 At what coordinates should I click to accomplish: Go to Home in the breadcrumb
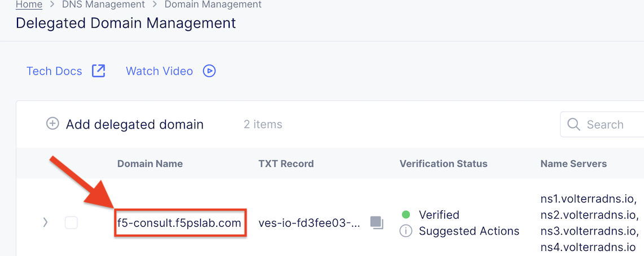(x=29, y=5)
